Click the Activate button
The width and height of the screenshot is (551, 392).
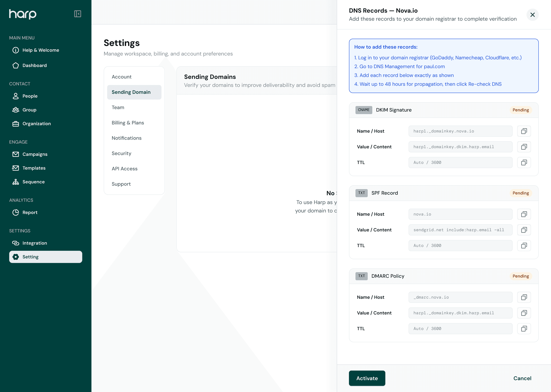(367, 378)
